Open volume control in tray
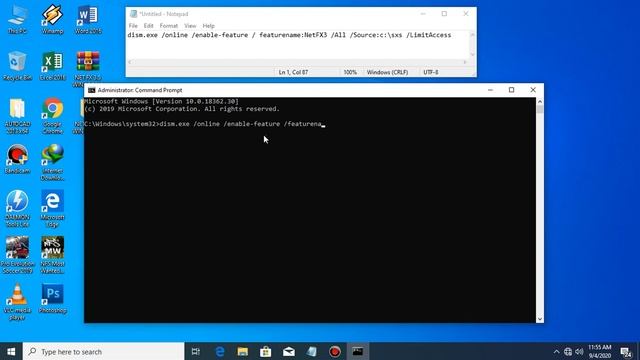 pyautogui.click(x=579, y=351)
